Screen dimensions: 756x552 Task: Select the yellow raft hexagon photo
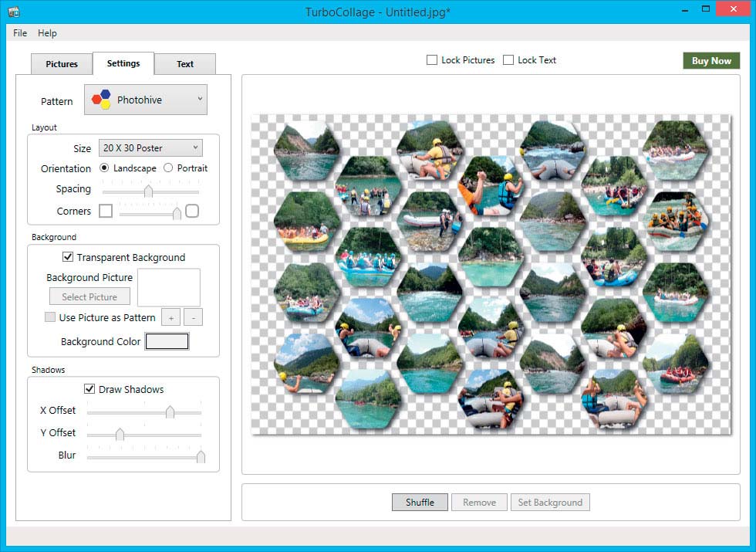click(x=307, y=221)
